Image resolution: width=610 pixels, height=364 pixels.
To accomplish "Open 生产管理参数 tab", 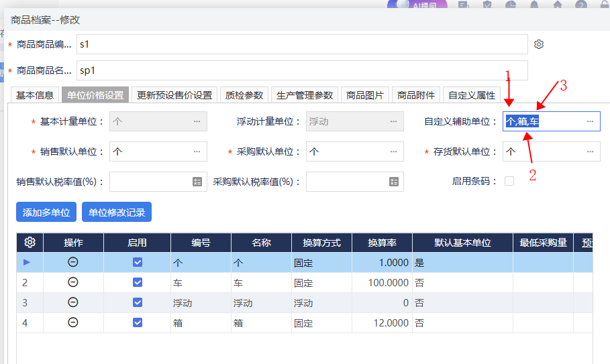I will [x=305, y=95].
